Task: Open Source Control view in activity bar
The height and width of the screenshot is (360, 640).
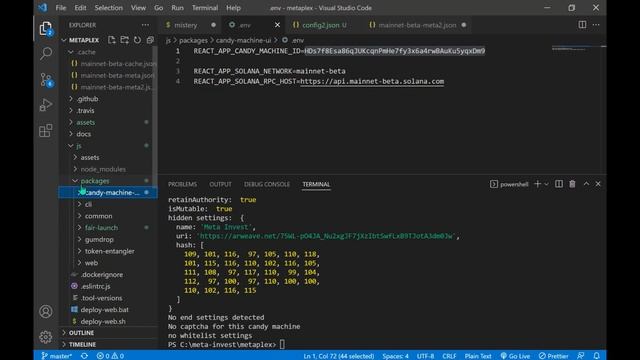Action: (46, 80)
